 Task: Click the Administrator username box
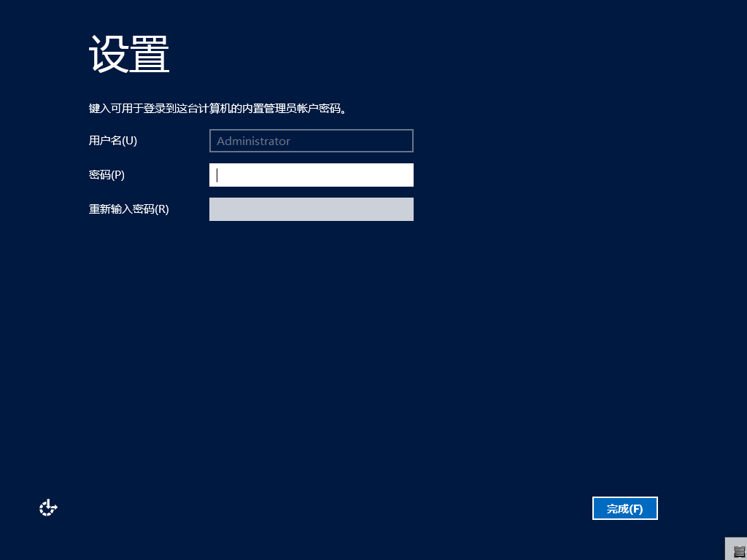311,141
